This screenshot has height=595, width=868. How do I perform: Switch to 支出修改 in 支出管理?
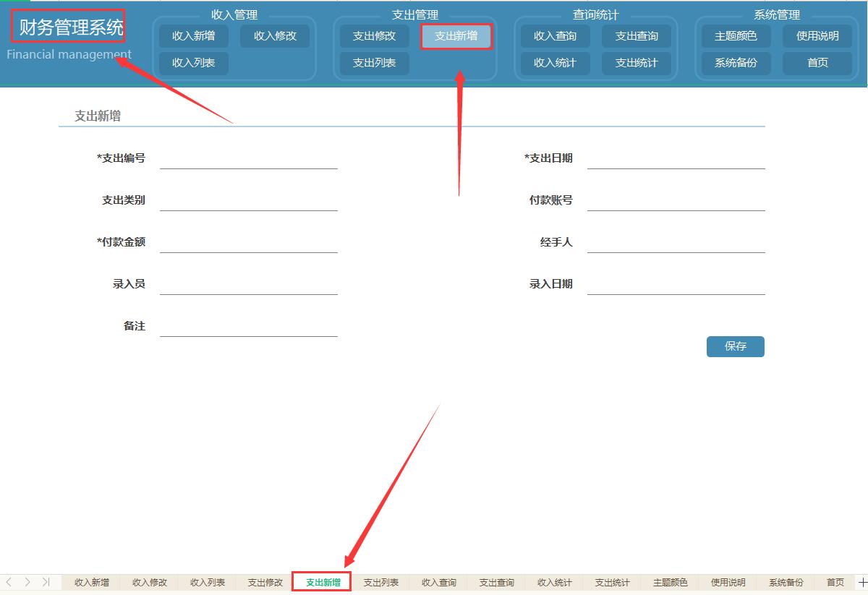click(x=374, y=36)
